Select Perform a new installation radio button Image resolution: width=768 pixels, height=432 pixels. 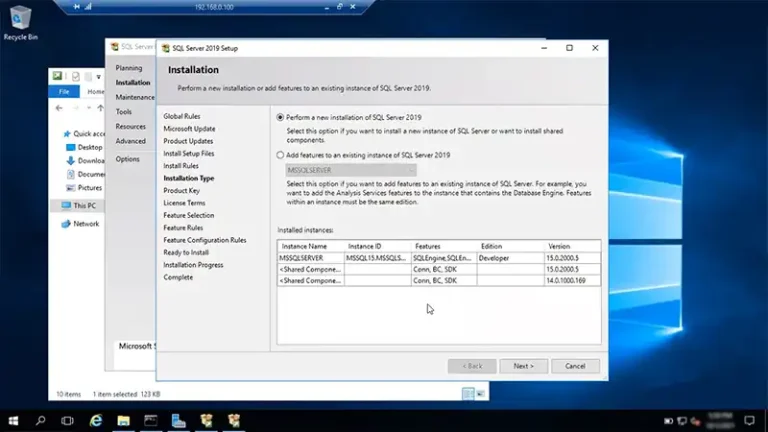(280, 118)
